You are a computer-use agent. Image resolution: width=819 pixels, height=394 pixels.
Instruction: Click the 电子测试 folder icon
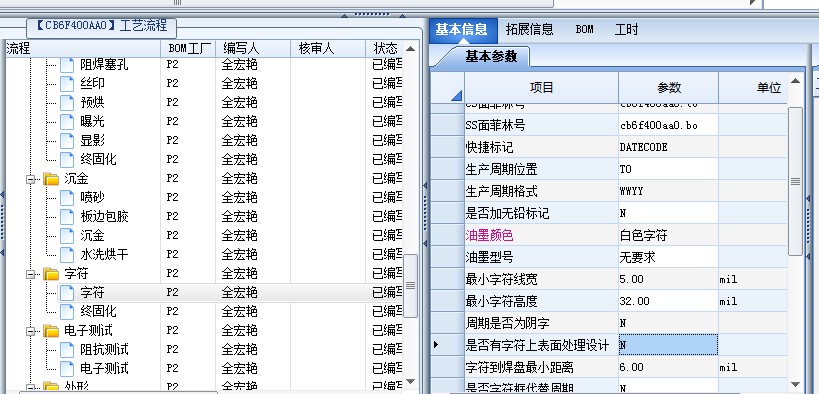[51, 331]
